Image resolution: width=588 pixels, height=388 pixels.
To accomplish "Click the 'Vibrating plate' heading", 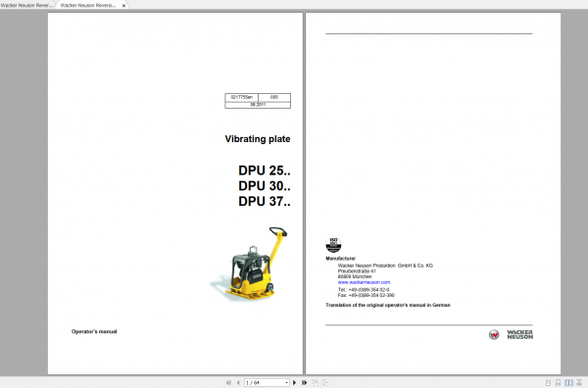I will (x=258, y=139).
